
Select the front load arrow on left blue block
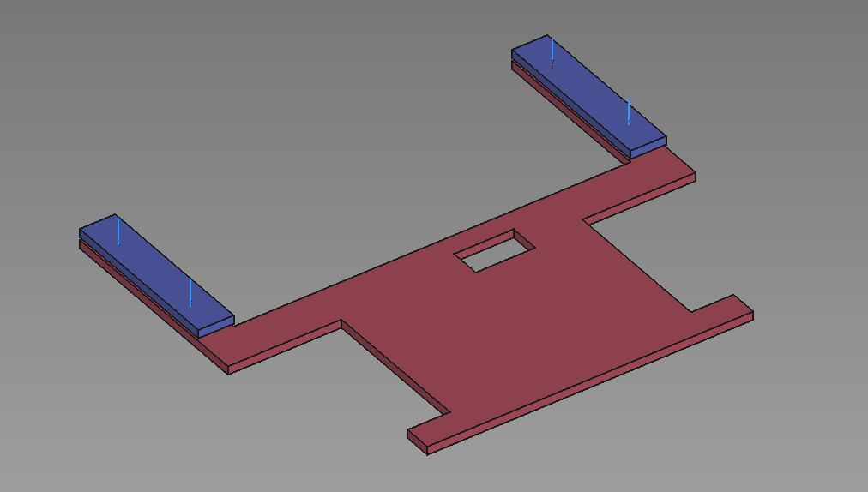[x=190, y=293]
